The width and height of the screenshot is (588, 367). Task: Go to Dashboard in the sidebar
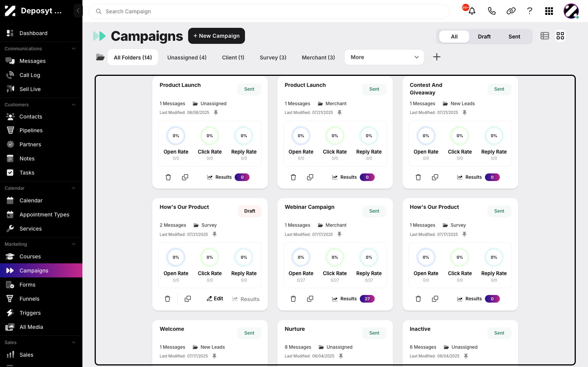(41, 33)
